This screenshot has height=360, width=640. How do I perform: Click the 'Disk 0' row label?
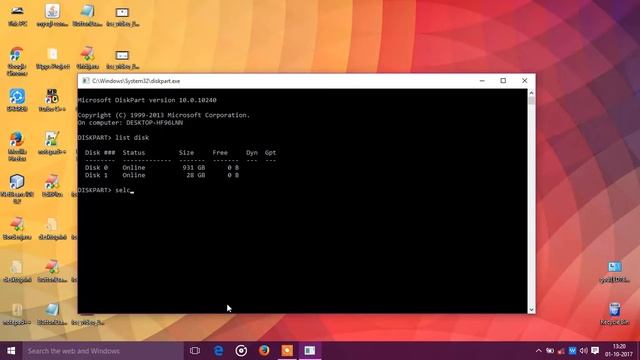96,167
